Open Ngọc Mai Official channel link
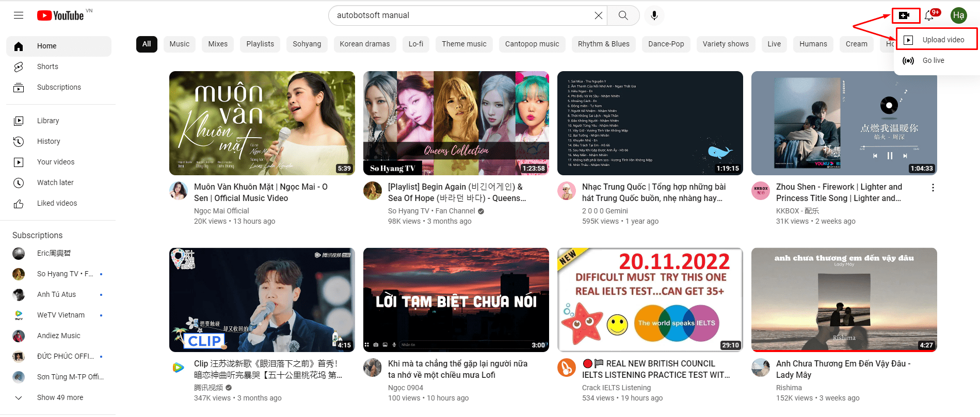This screenshot has width=980, height=417. point(221,211)
